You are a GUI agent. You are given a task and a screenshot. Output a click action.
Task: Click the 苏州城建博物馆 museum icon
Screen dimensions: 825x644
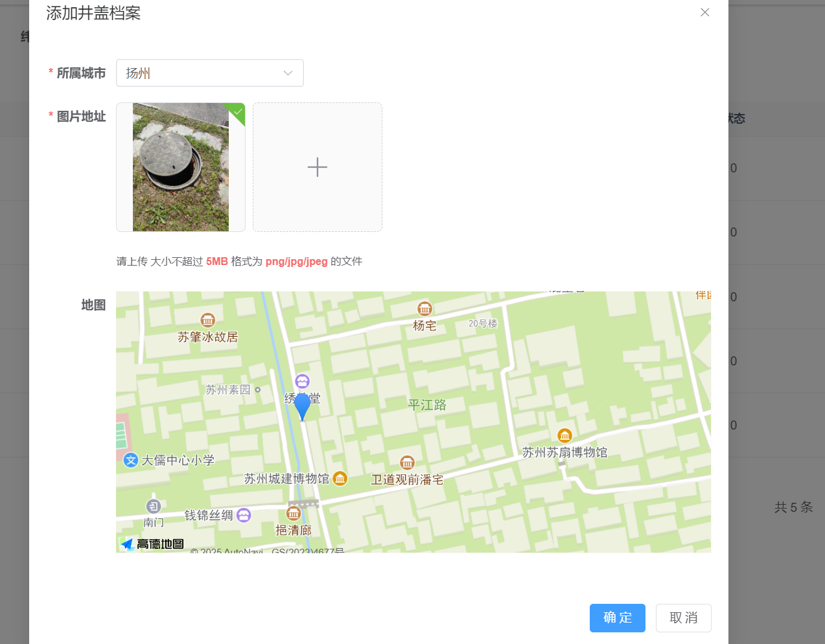[340, 478]
